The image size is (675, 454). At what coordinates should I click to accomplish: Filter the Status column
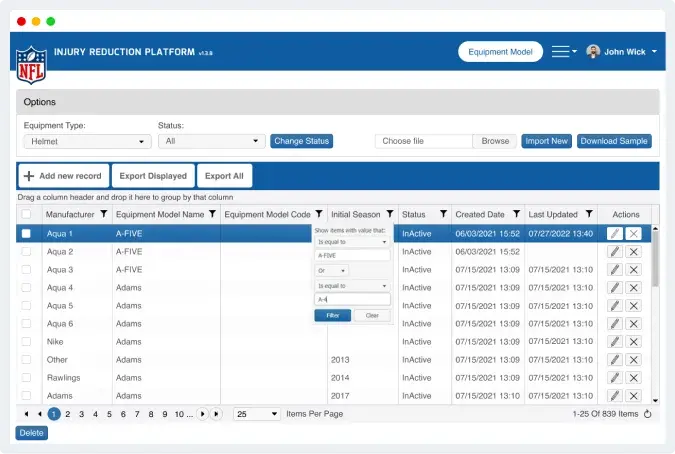point(443,214)
